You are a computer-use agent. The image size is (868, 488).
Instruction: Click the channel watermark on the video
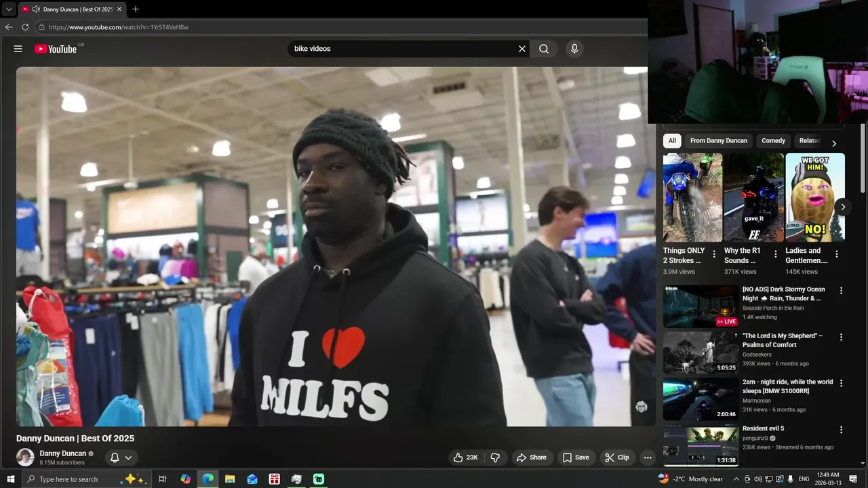pos(642,407)
